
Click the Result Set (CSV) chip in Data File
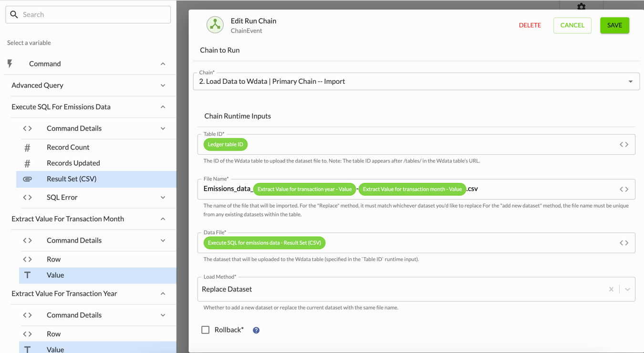264,243
